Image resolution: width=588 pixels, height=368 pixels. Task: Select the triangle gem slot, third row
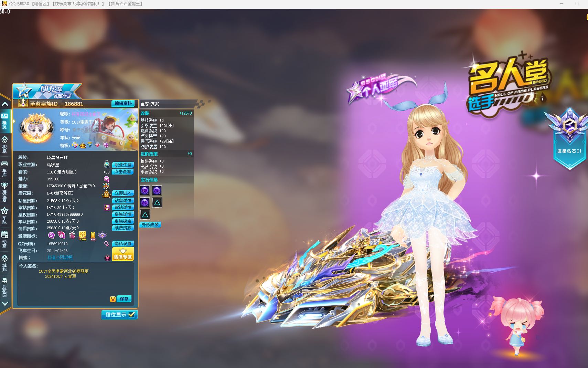click(145, 215)
